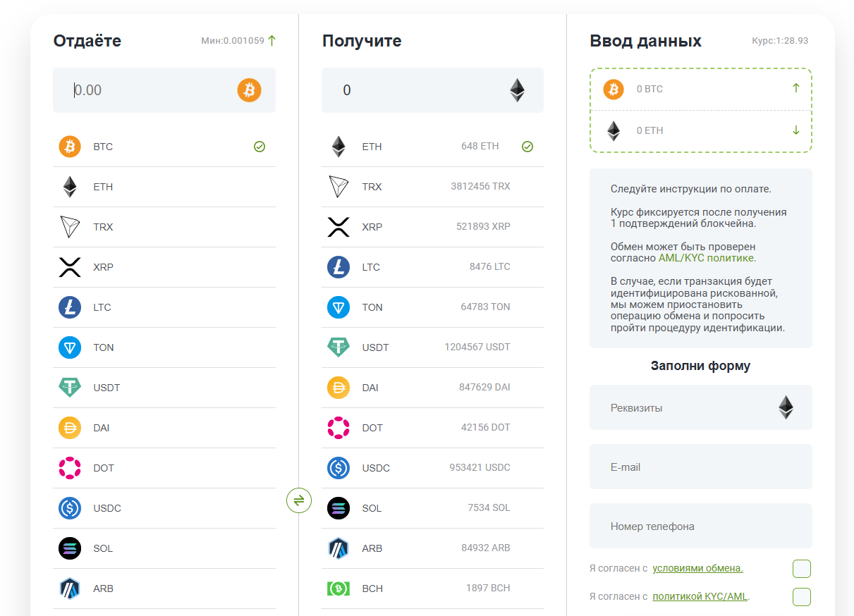Select the USDT icon in the Получите list

coord(338,347)
